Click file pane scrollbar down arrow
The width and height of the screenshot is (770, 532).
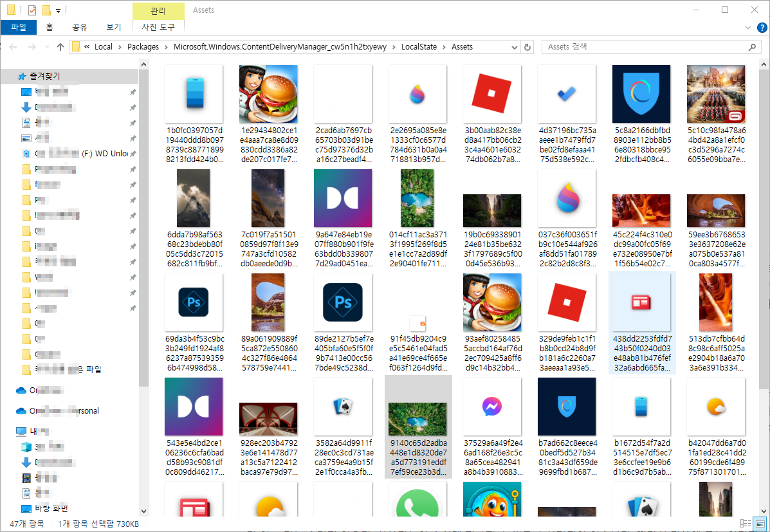point(764,511)
